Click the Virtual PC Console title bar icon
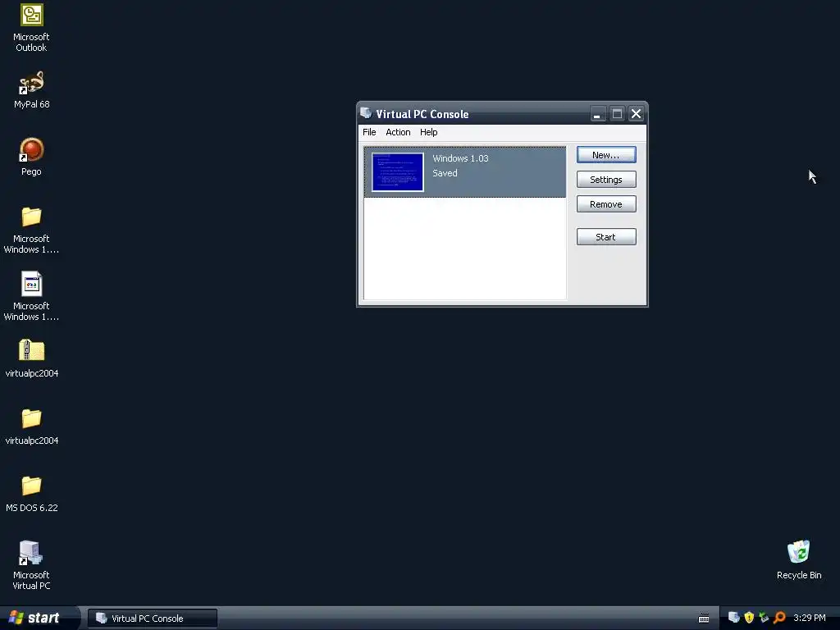Image resolution: width=840 pixels, height=630 pixels. pos(366,113)
